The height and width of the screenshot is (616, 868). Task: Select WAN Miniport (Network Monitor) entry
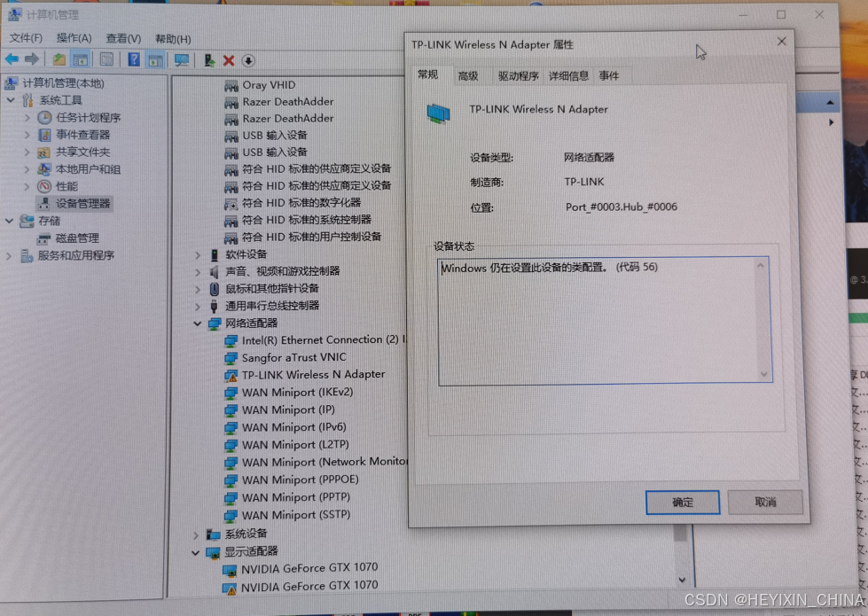[325, 462]
